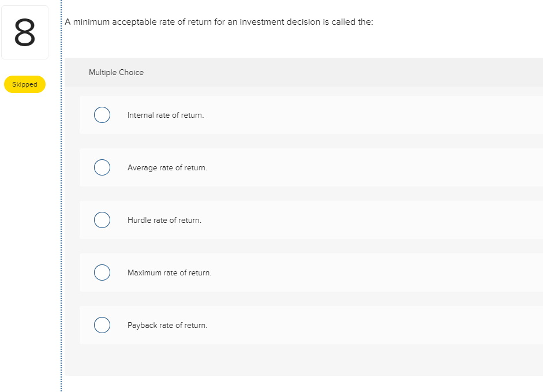Click the last answer option row
This screenshot has height=392, width=543.
pyautogui.click(x=289, y=324)
